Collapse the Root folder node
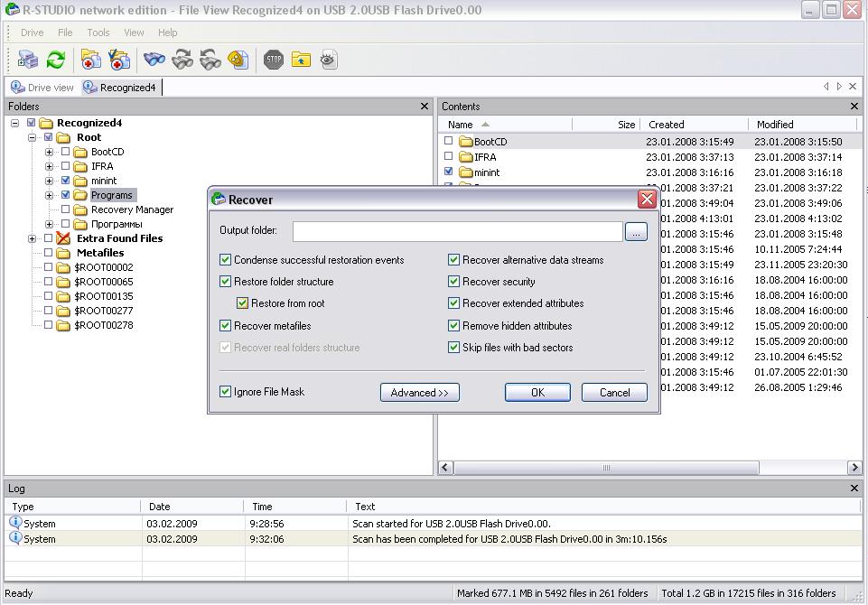This screenshot has height=605, width=868. [x=33, y=137]
